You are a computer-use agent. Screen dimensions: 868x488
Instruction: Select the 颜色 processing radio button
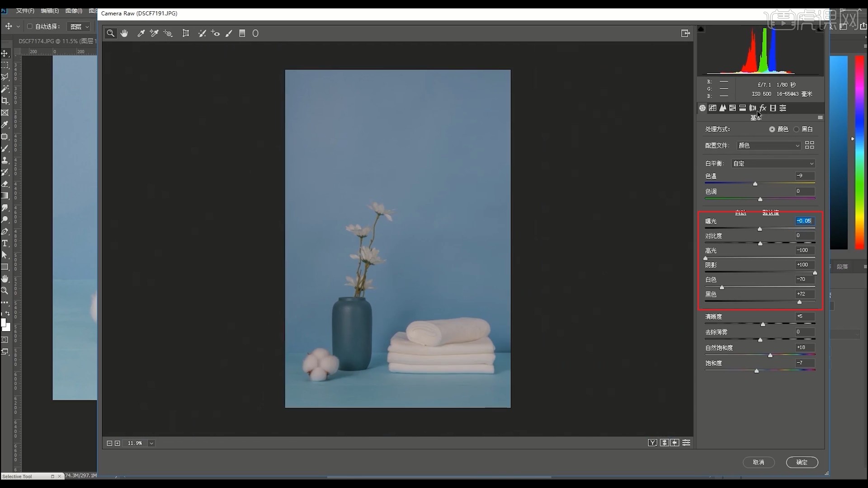click(x=772, y=129)
